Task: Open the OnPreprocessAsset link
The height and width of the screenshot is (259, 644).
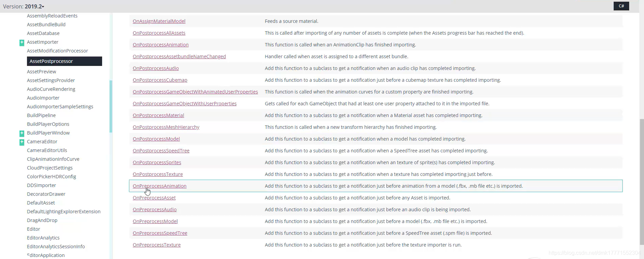Action: 154,198
